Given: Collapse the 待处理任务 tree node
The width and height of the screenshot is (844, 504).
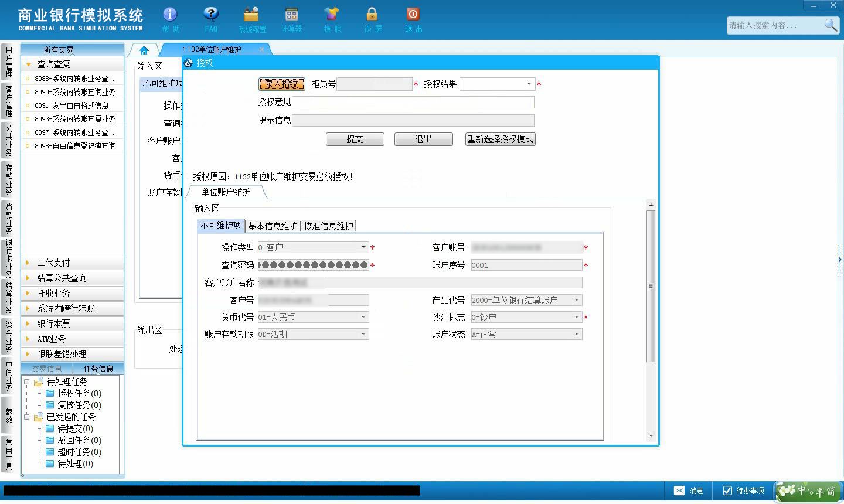Looking at the screenshot, I should point(27,382).
